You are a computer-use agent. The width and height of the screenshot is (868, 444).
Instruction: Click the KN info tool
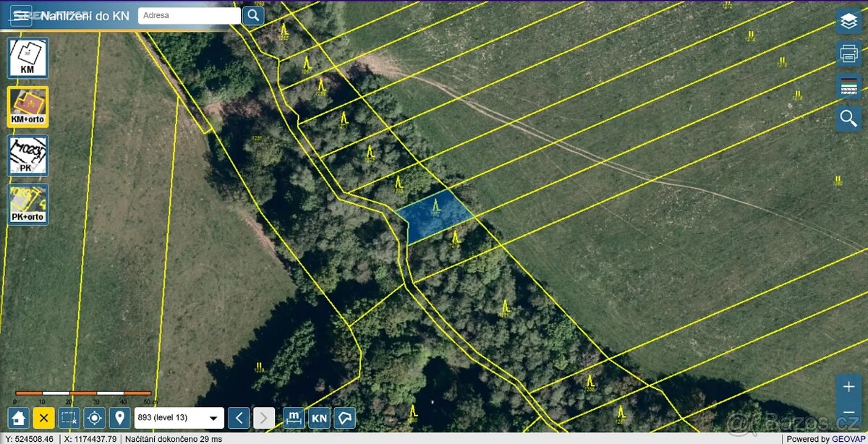(319, 417)
